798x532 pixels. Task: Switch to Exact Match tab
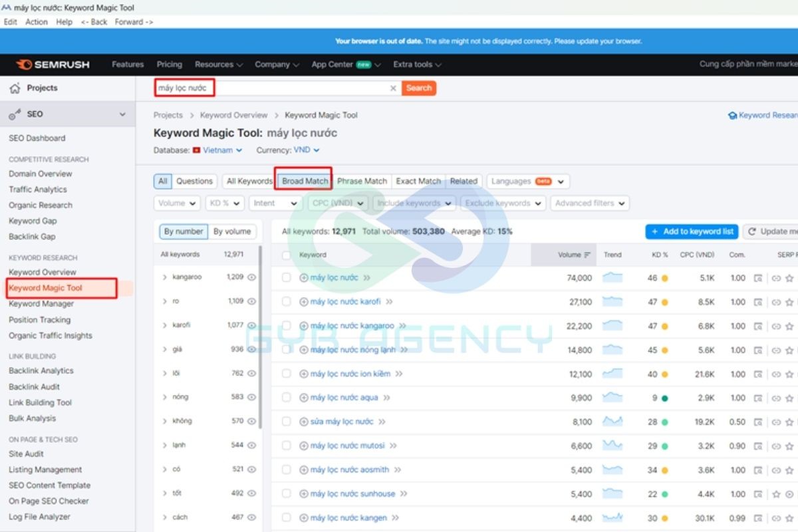(x=418, y=181)
